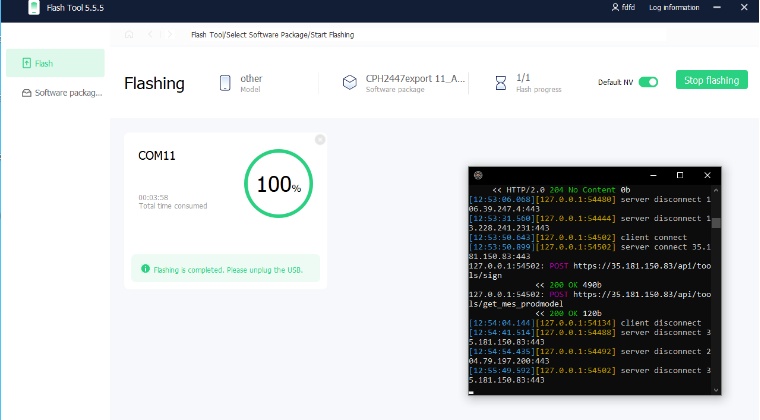Click the forward arrow in breadcrumb bar

click(170, 34)
